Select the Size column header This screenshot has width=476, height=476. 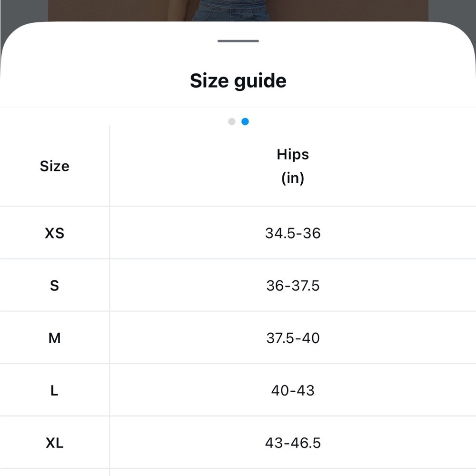[55, 166]
